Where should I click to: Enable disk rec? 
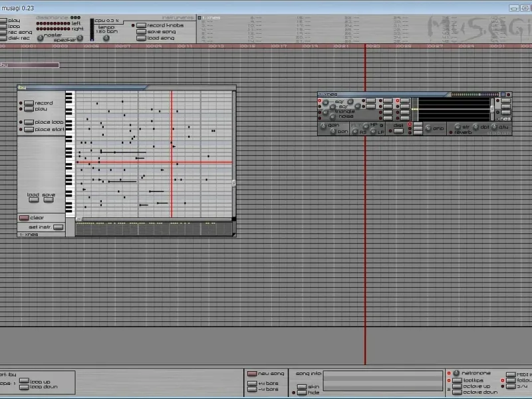[3, 39]
